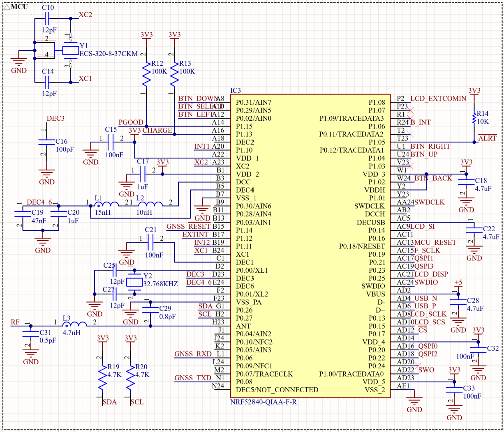
Task: Select inductor L2 10uH symbol
Action: [150, 203]
